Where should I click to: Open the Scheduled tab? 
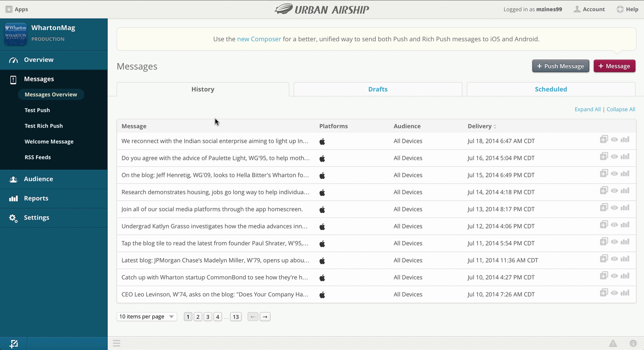[551, 89]
